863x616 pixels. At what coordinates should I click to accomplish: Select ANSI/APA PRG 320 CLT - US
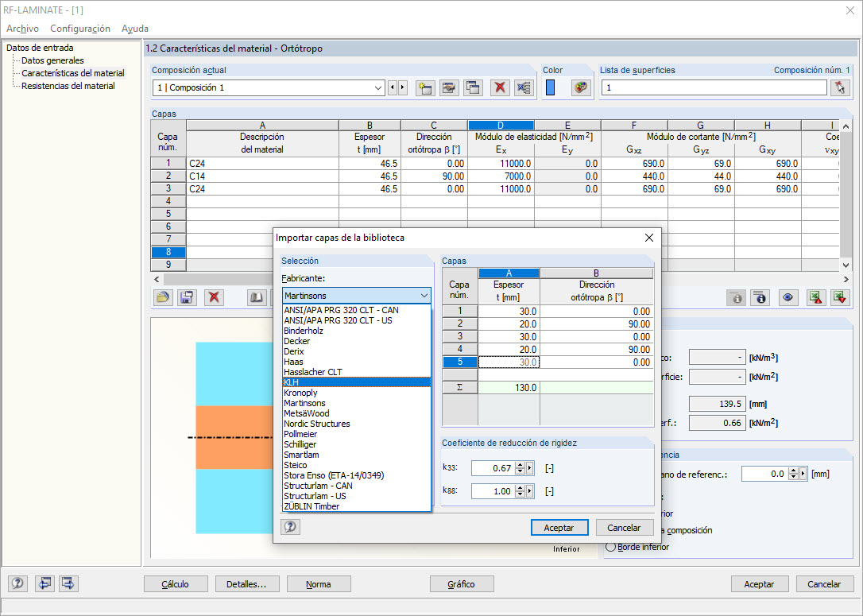356,320
